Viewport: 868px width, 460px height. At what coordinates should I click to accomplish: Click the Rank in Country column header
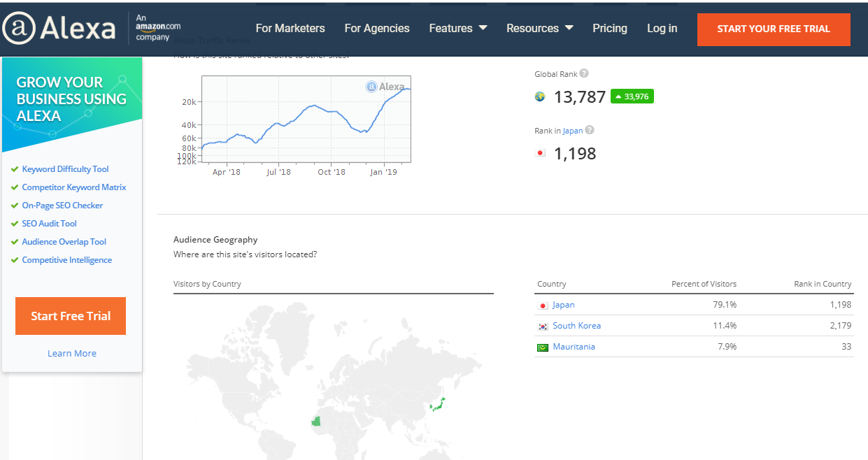(823, 284)
